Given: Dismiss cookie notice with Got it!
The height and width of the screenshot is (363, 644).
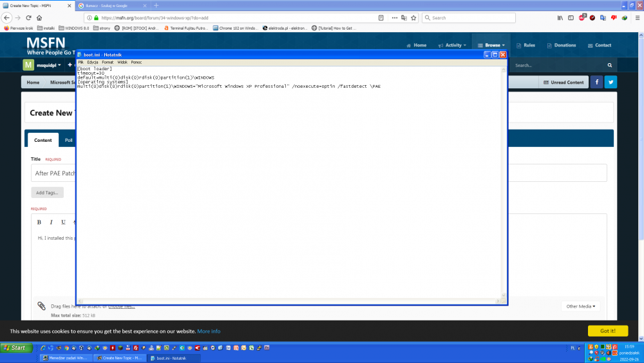Looking at the screenshot, I should click(607, 331).
